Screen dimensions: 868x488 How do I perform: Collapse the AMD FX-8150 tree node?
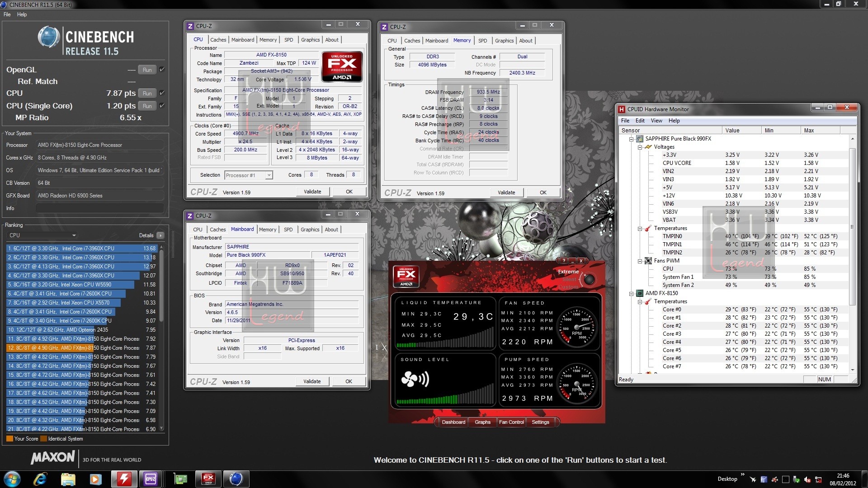point(632,294)
